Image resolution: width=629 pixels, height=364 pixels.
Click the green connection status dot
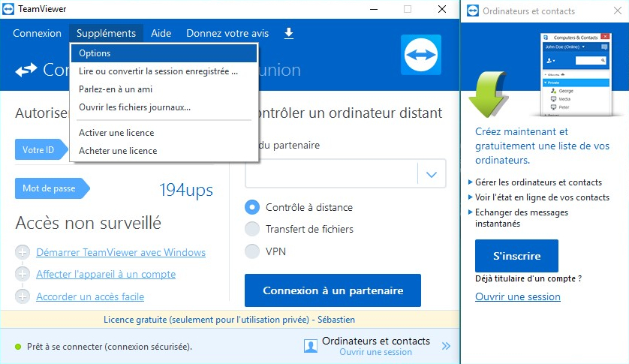[x=18, y=347]
